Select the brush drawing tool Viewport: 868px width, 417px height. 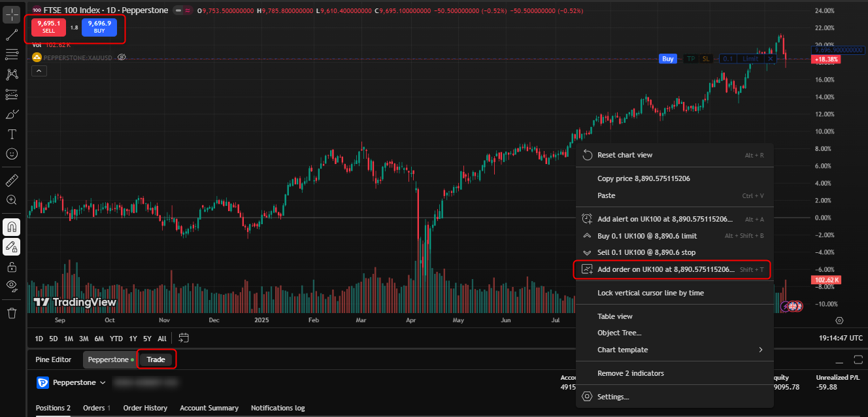[12, 115]
